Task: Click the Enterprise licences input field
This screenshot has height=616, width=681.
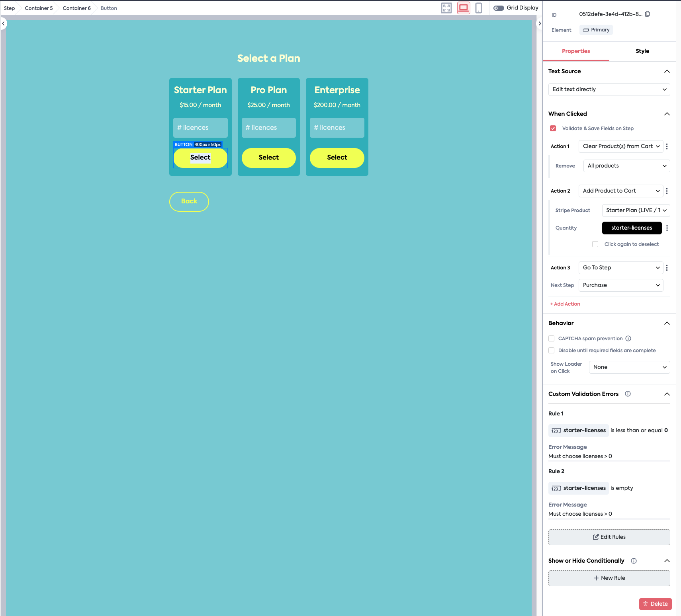Action: [x=337, y=128]
